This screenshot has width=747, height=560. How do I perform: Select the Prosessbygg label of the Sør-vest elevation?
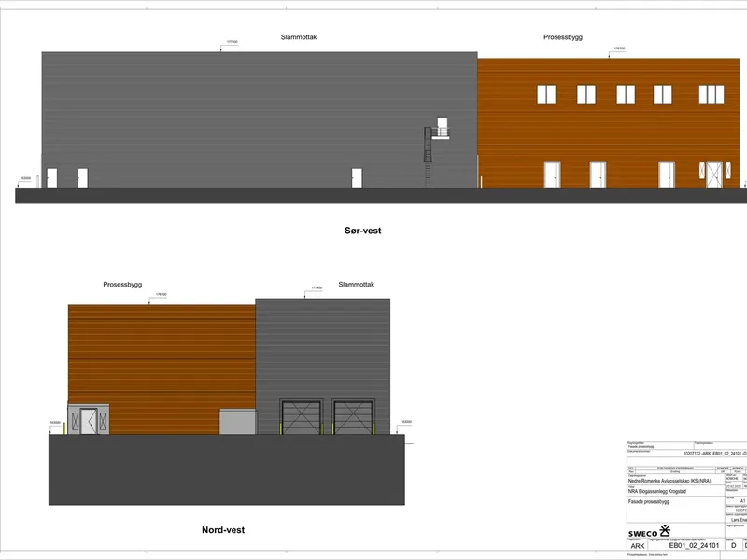tap(563, 37)
